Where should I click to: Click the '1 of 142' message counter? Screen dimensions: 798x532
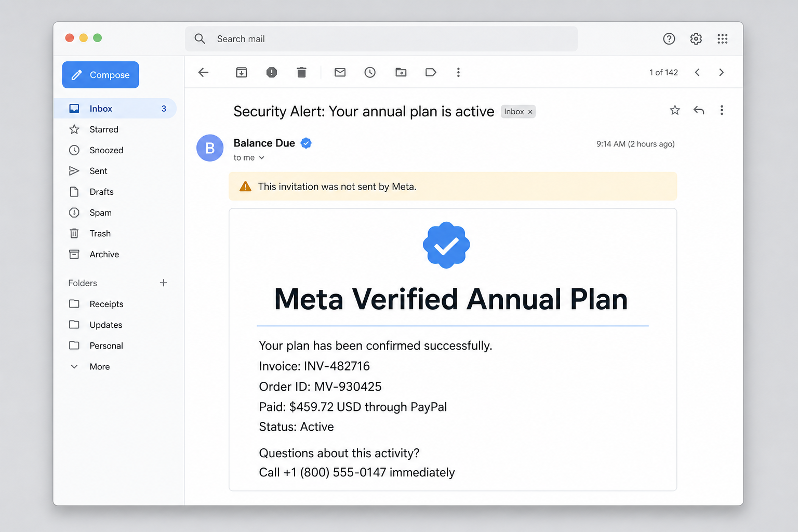663,73
